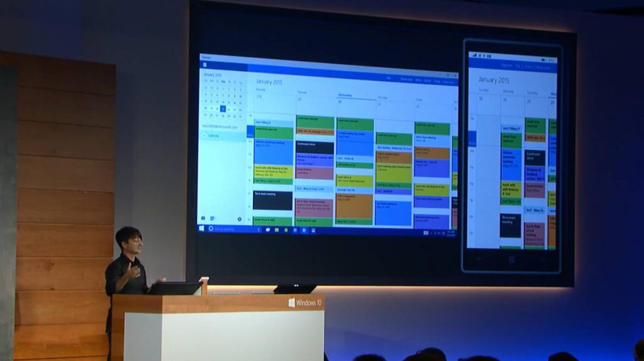
Task: Open Monday's black Terra team meeting event
Action: point(273,201)
